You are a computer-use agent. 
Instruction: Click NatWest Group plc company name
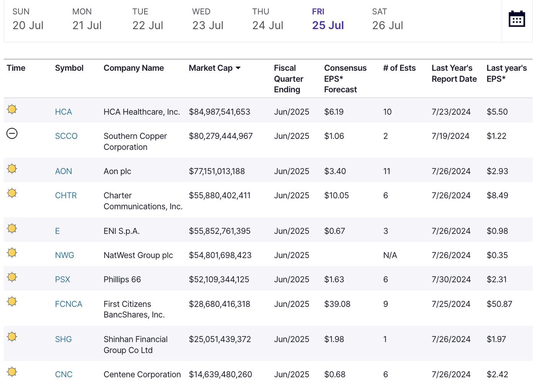(x=138, y=255)
